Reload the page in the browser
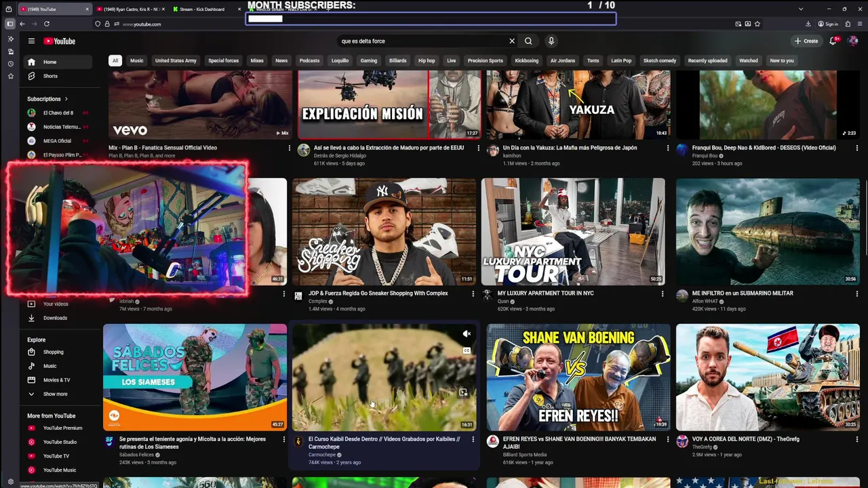Viewport: 868px width, 488px height. [x=47, y=24]
